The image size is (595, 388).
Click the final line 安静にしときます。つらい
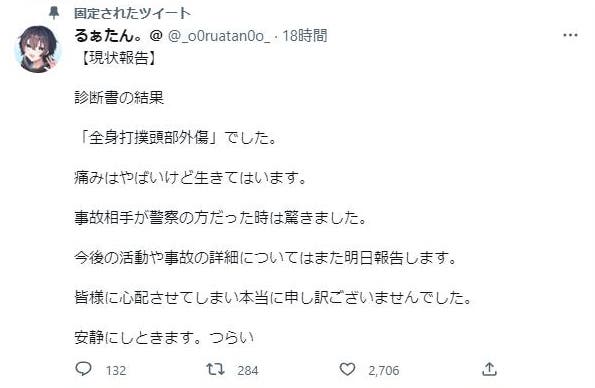click(164, 338)
